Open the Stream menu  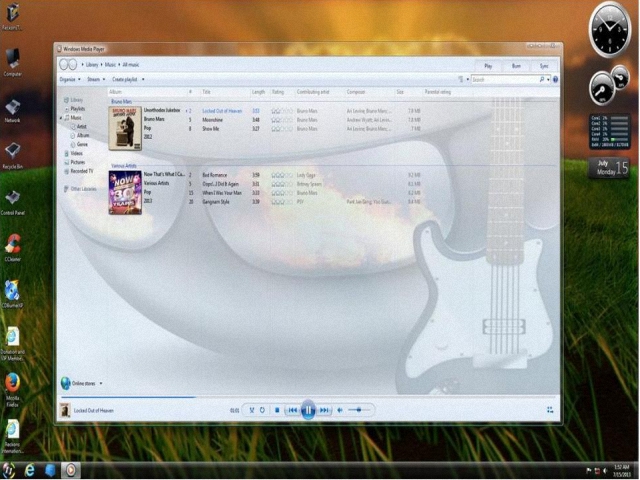[x=96, y=79]
